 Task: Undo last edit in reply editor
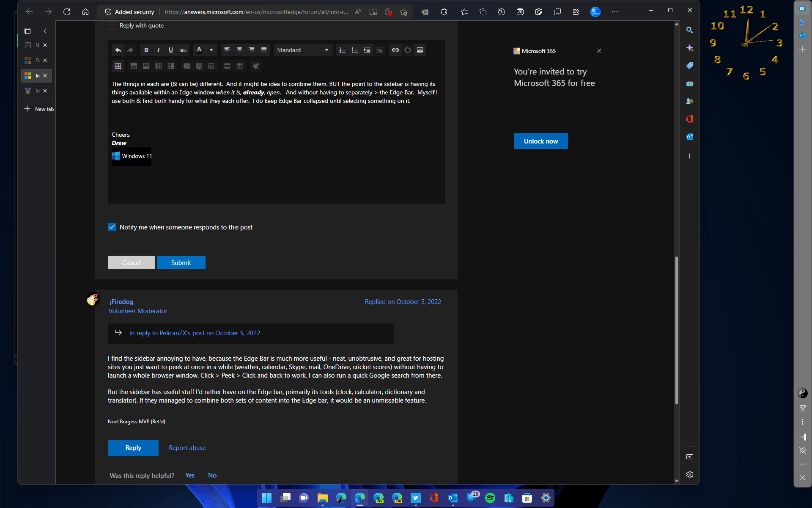pos(118,50)
